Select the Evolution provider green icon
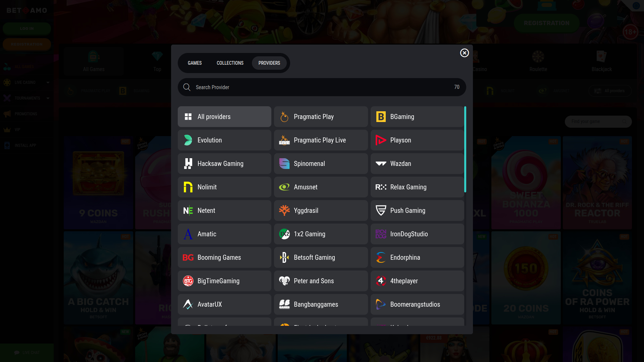The image size is (644, 362). coord(188,140)
